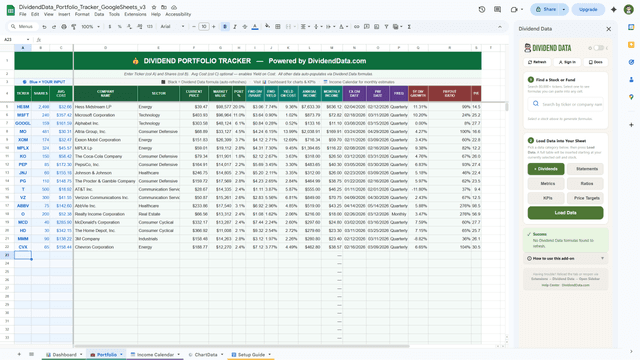Switch to the ChartData sheet tab
The image size is (640, 360).
(x=206, y=355)
